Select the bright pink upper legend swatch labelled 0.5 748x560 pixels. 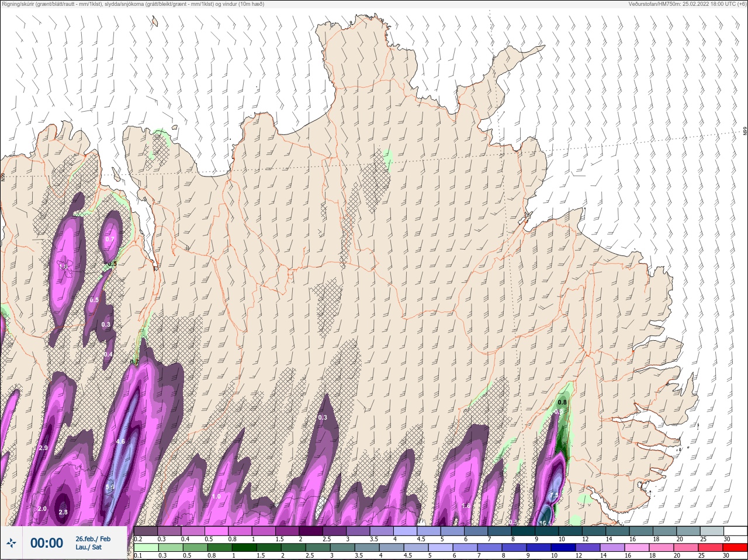pyautogui.click(x=217, y=531)
